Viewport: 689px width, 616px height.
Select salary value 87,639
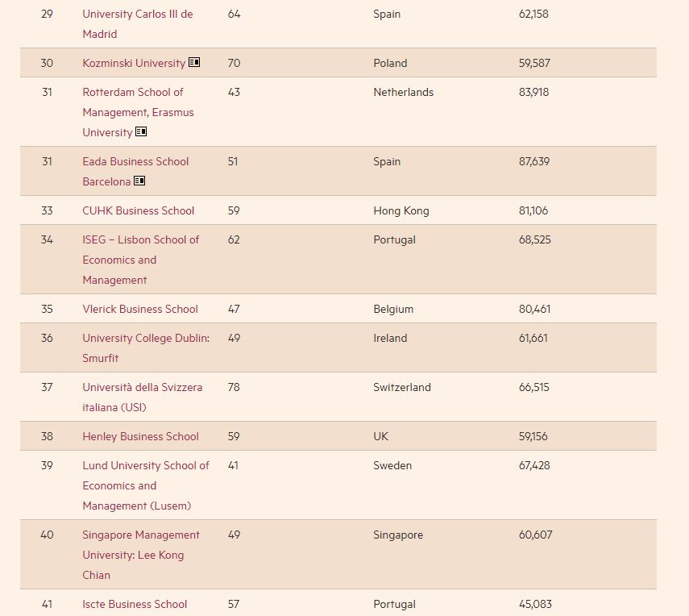click(534, 162)
